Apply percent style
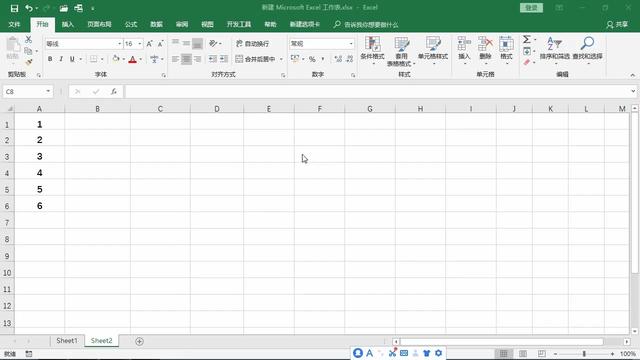 [x=312, y=60]
